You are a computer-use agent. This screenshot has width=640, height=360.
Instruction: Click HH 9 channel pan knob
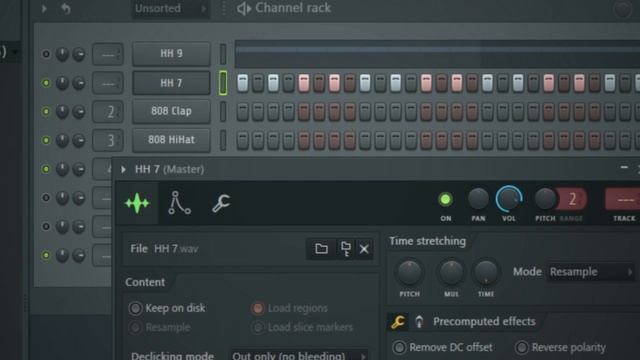click(62, 54)
